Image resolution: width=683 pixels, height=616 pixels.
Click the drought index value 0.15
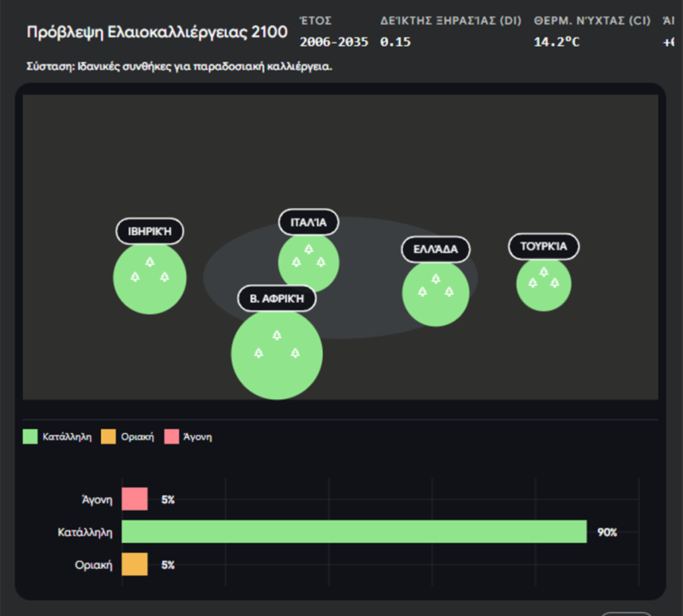pyautogui.click(x=396, y=42)
